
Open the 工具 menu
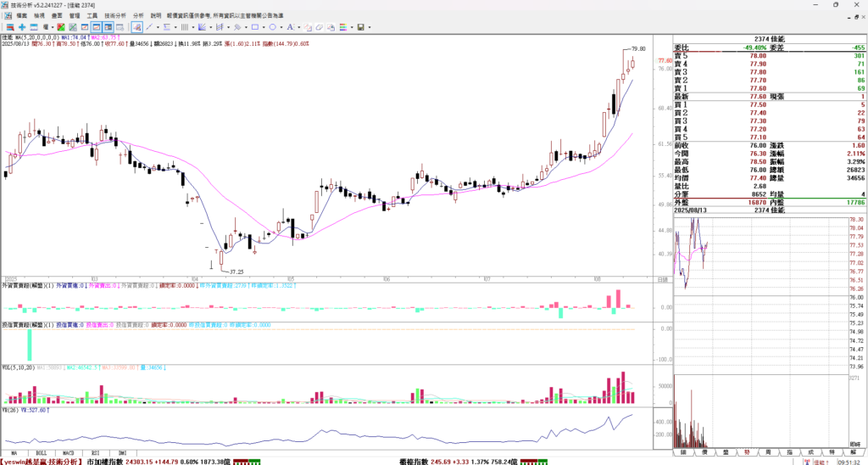92,15
